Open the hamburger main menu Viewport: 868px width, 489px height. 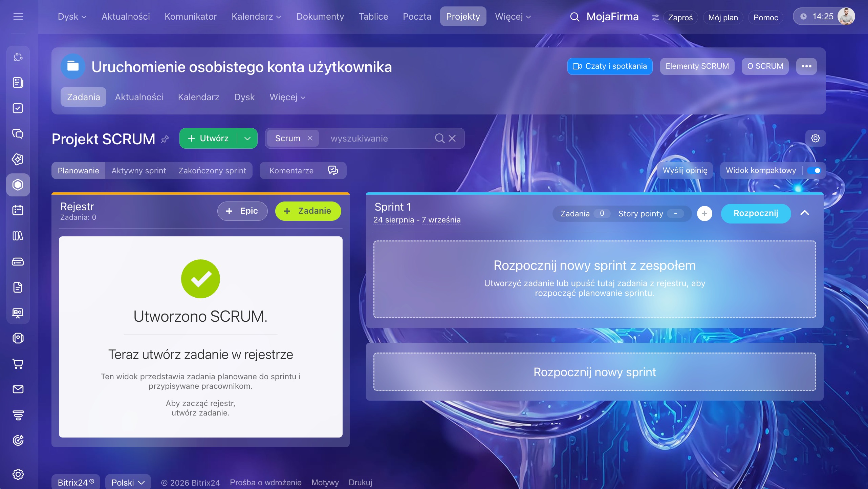click(x=18, y=16)
